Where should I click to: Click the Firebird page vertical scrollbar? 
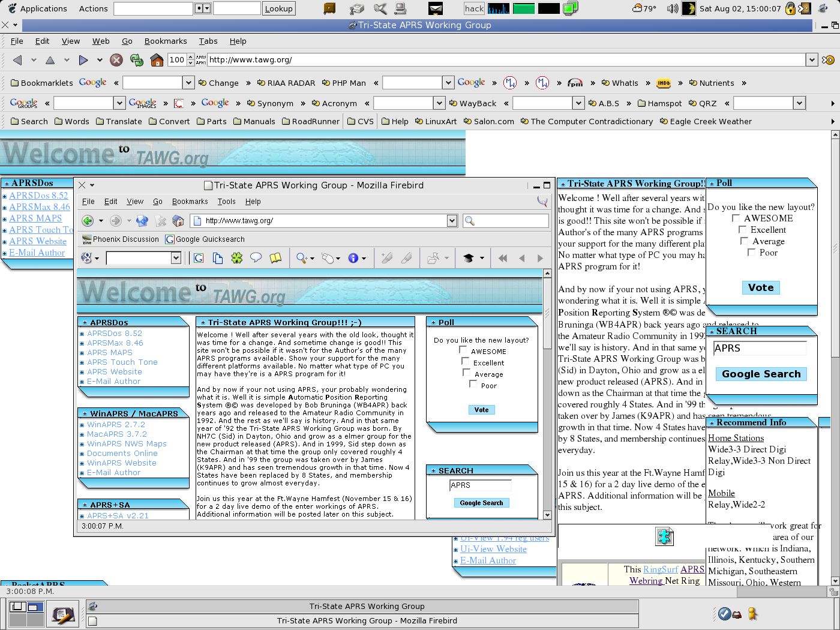click(x=547, y=394)
